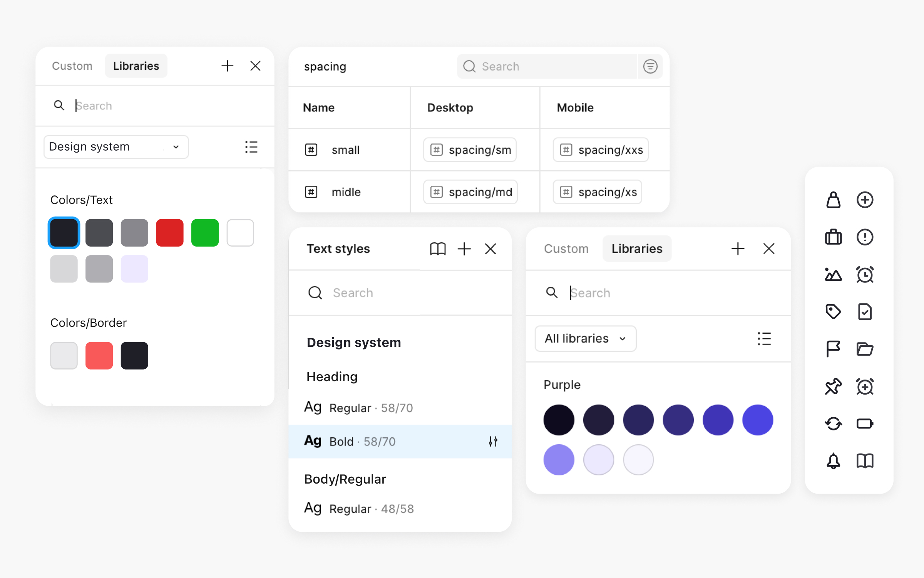Click the sync/refresh icon in the icon panel
Screen dimensions: 924x578
click(833, 423)
